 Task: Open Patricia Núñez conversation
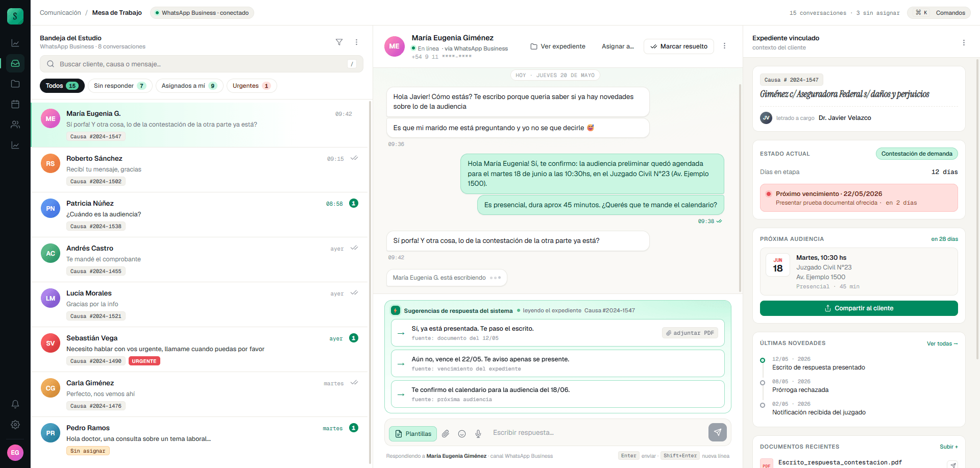pos(199,215)
